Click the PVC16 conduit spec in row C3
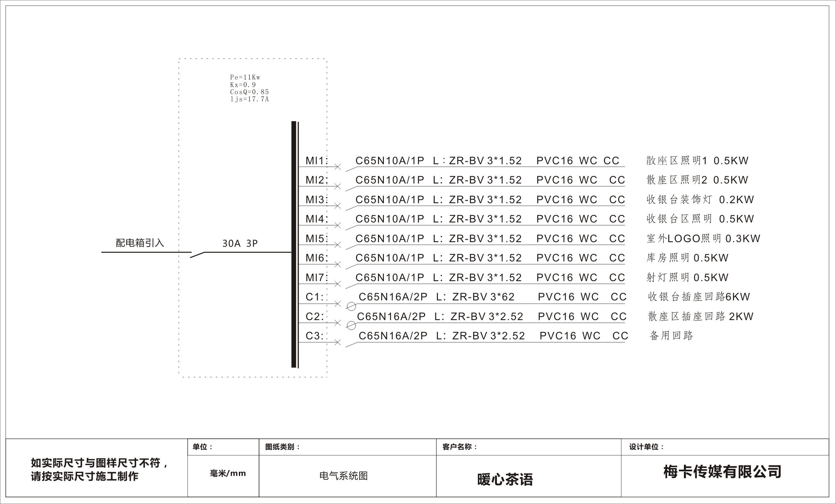 [x=558, y=336]
